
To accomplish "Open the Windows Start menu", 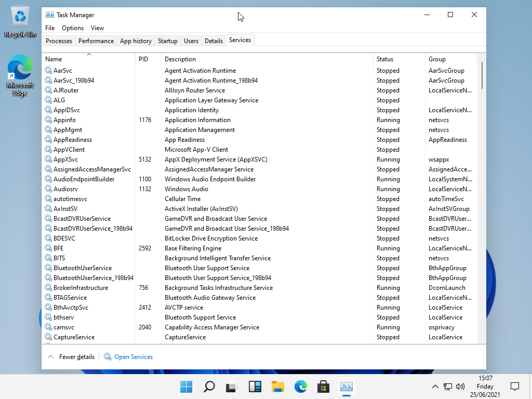I will pos(186,387).
